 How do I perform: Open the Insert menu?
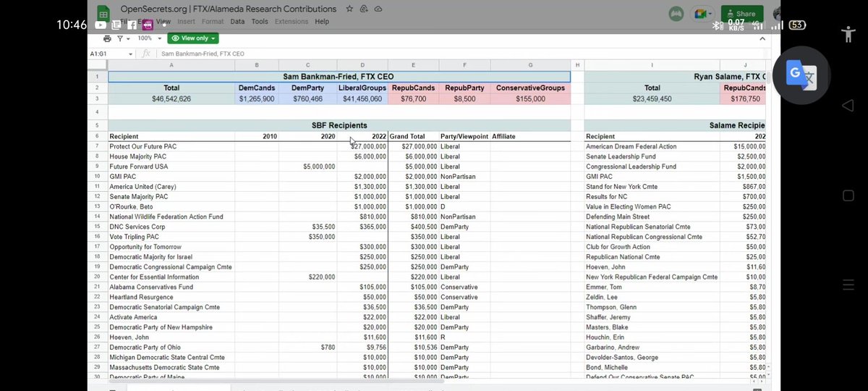tap(186, 22)
